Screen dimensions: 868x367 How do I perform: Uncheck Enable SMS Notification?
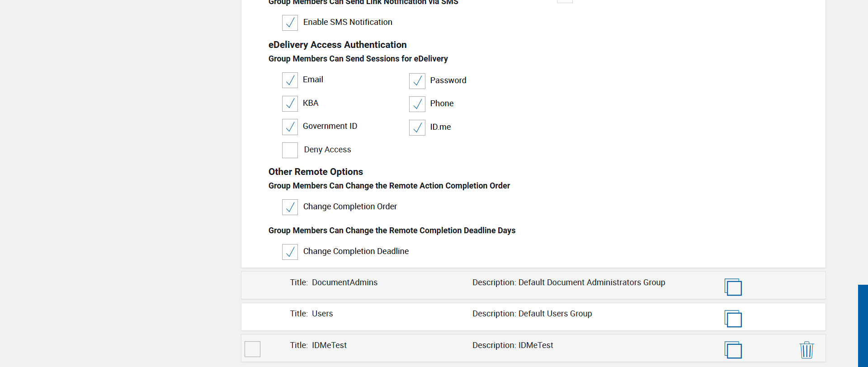pyautogui.click(x=290, y=23)
